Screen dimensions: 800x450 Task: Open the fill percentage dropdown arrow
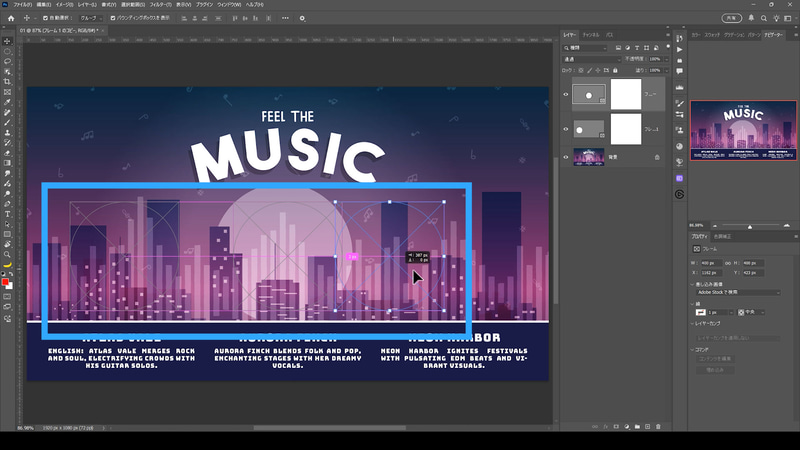coord(666,70)
